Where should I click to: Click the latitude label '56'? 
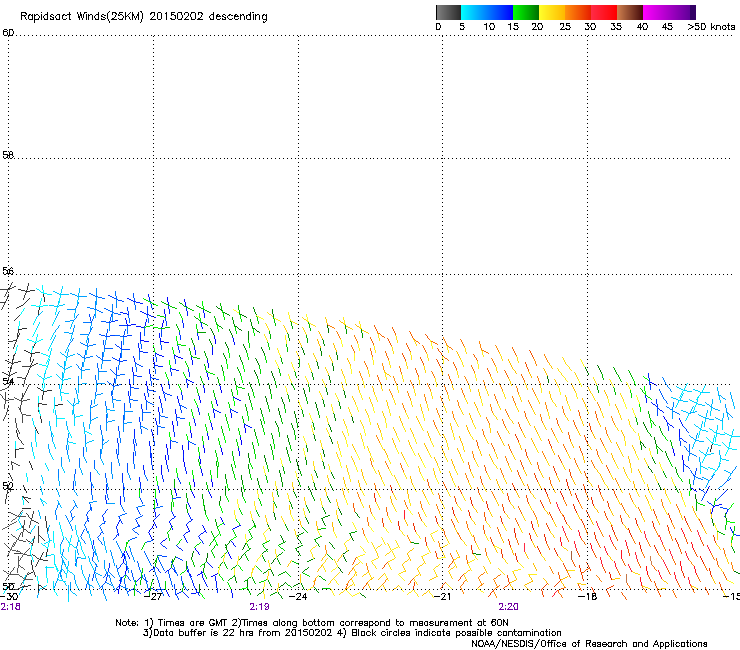pos(8,271)
